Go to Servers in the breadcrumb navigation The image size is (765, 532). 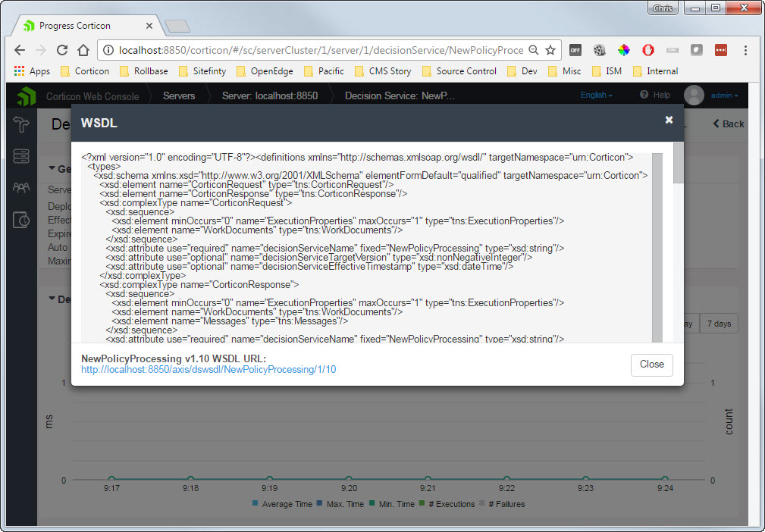(x=179, y=95)
